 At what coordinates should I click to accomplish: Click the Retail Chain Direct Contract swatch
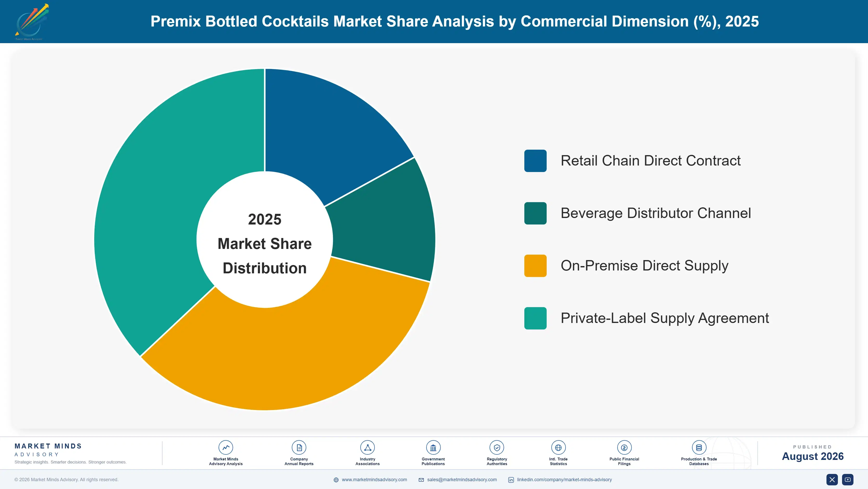click(535, 161)
